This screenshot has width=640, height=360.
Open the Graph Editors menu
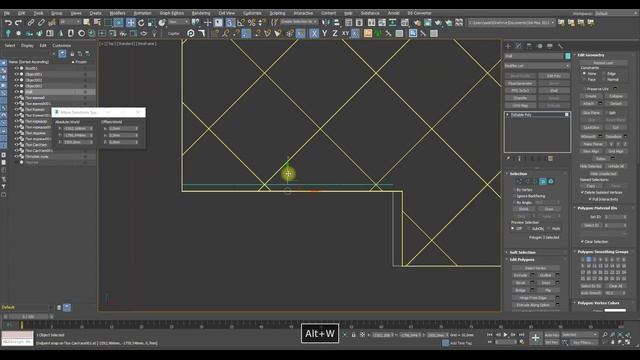pos(171,13)
